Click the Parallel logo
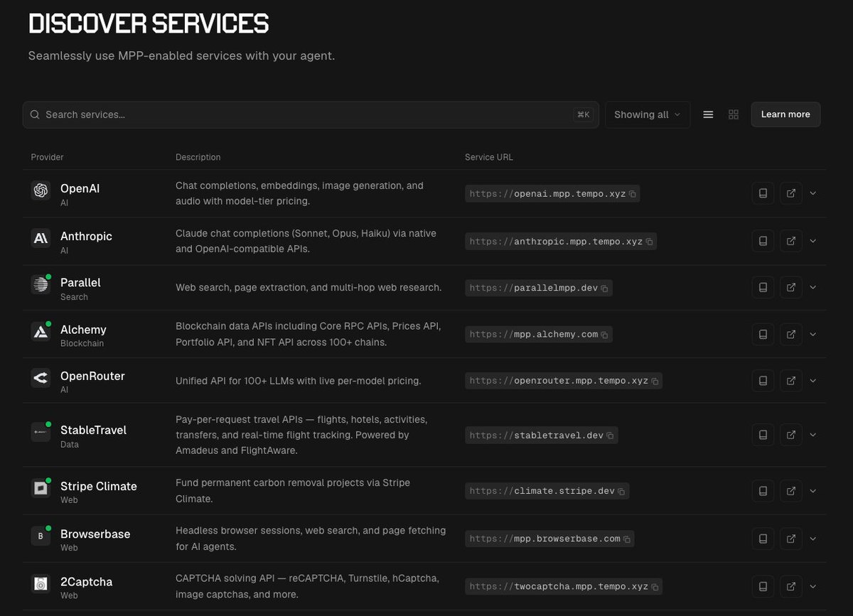This screenshot has width=853, height=616. [x=41, y=284]
